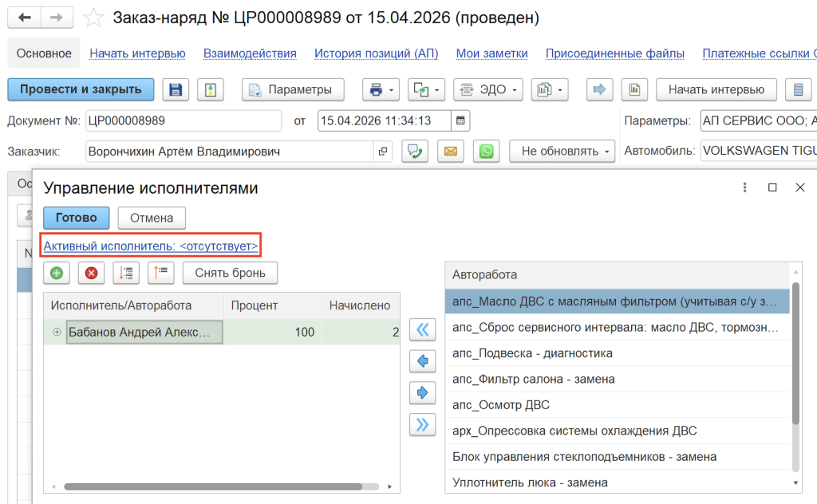
Task: Click the horizontal scrollbar of executors table
Action: [x=212, y=486]
